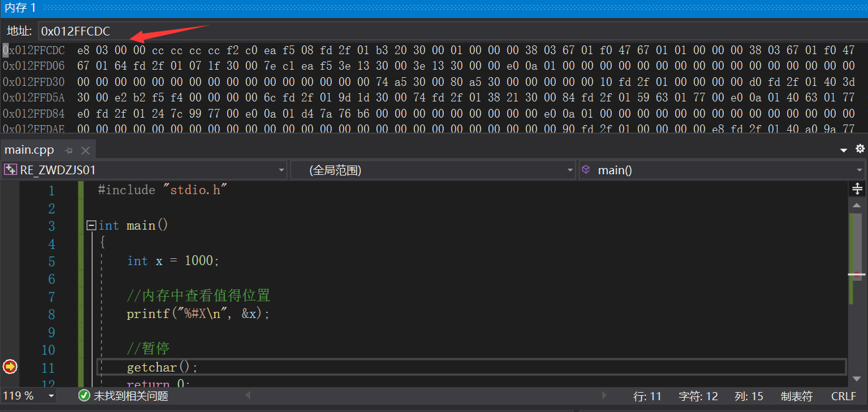Click the 内存 1 panel title
Screen dimensions: 868x412
click(21, 7)
